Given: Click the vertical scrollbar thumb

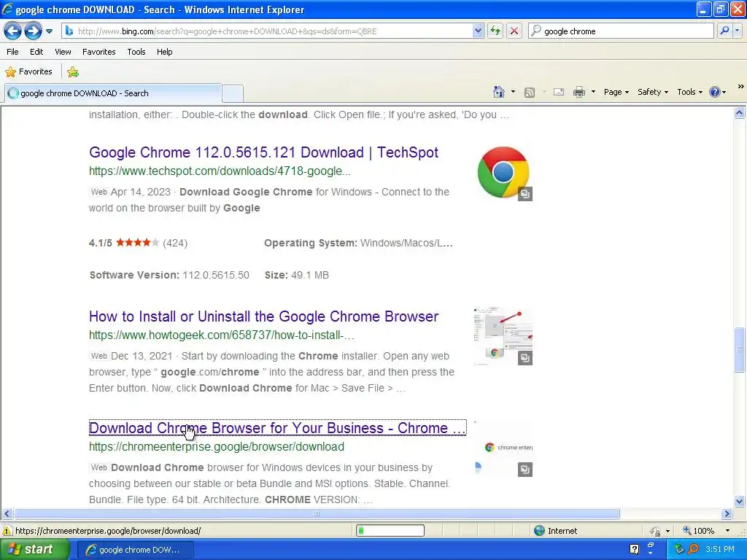Looking at the screenshot, I should (740, 350).
